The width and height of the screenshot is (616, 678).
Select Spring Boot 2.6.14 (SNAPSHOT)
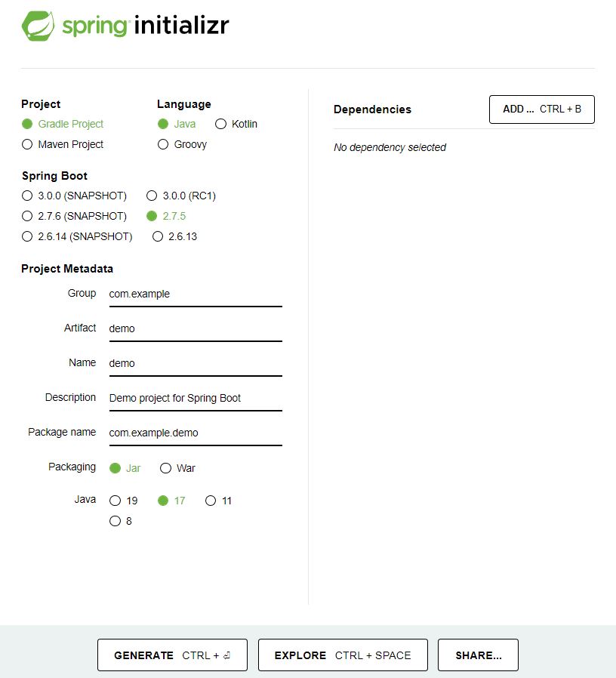click(27, 236)
